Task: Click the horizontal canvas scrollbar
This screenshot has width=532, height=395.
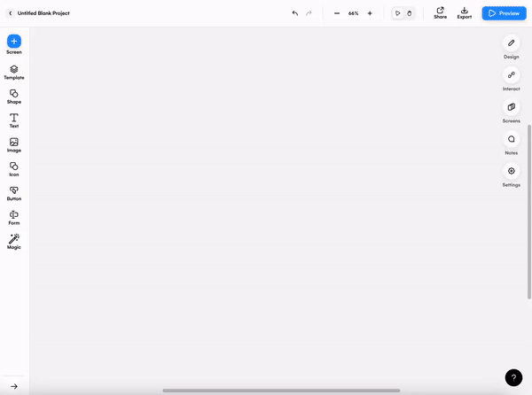Action: [x=281, y=391]
